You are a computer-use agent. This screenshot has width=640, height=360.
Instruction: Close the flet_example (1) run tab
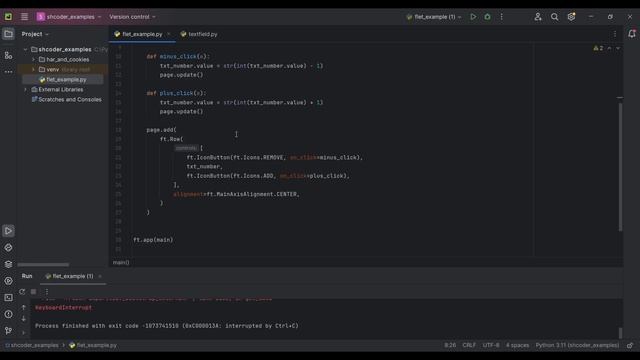click(100, 276)
